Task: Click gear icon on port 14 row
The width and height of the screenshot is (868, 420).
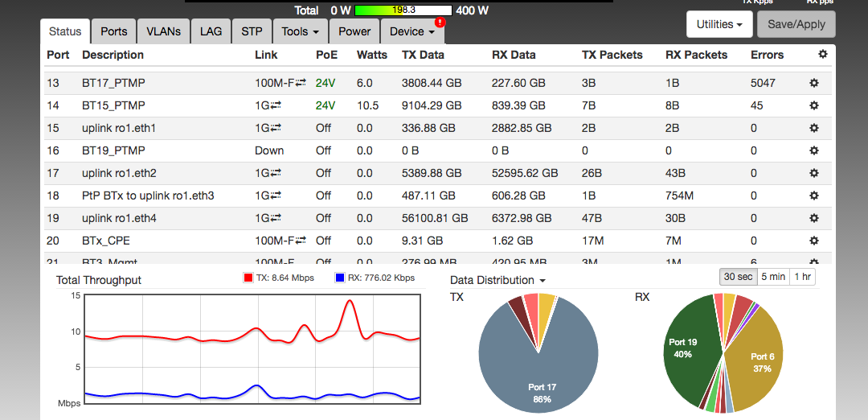Action: tap(813, 105)
